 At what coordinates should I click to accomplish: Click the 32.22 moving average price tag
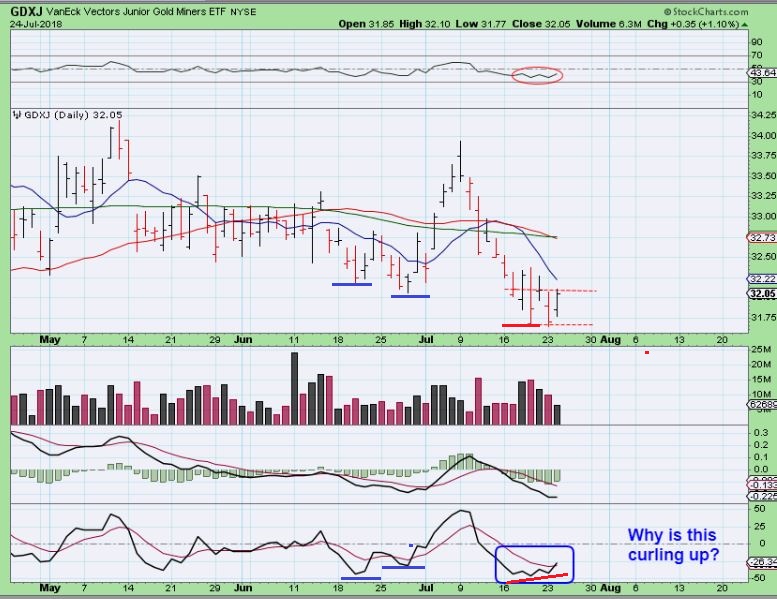(762, 279)
